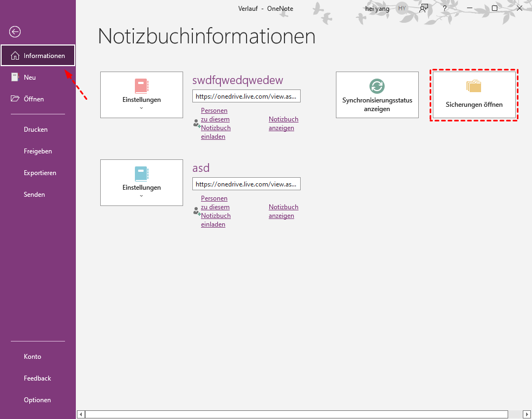Click the invite person icon under asd

(x=197, y=211)
